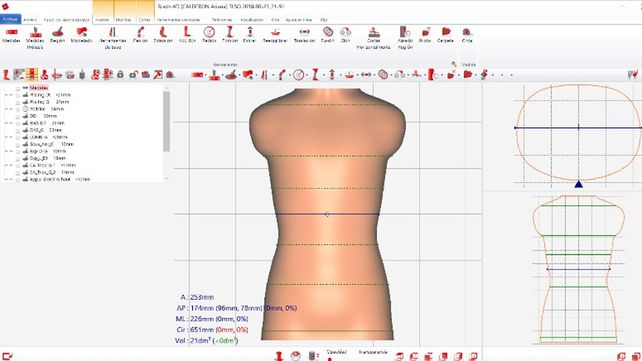Select the Flexión tool in the ribbon

click(140, 35)
